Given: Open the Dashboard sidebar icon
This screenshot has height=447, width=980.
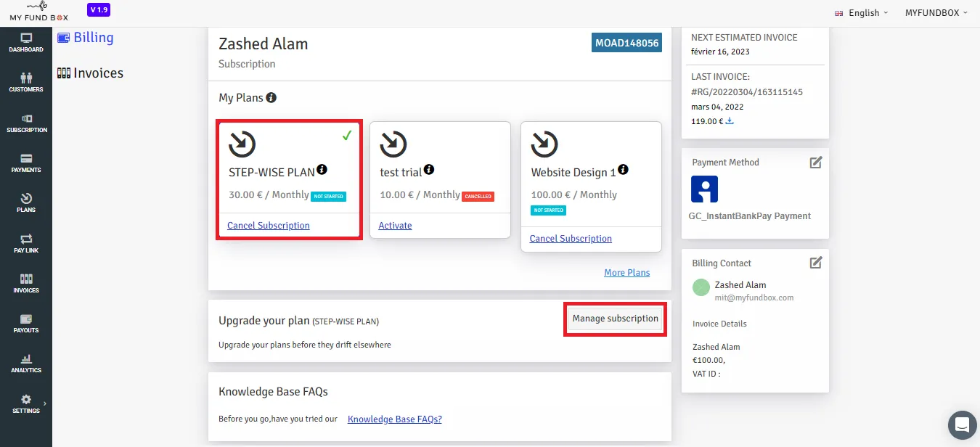Looking at the screenshot, I should coord(26,43).
